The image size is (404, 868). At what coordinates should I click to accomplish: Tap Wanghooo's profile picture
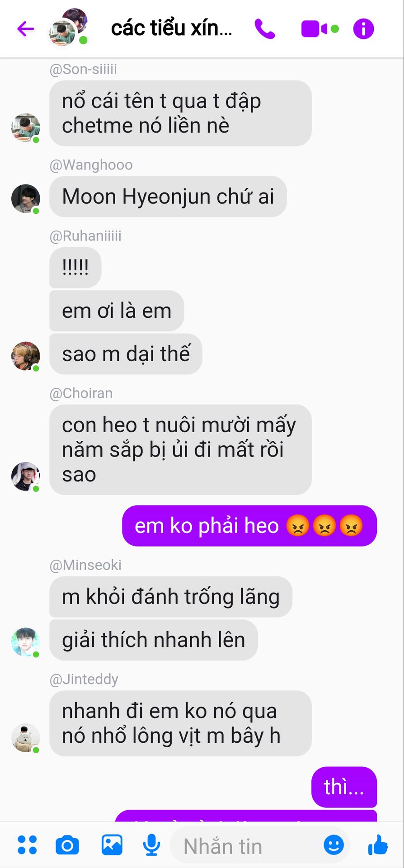26,198
